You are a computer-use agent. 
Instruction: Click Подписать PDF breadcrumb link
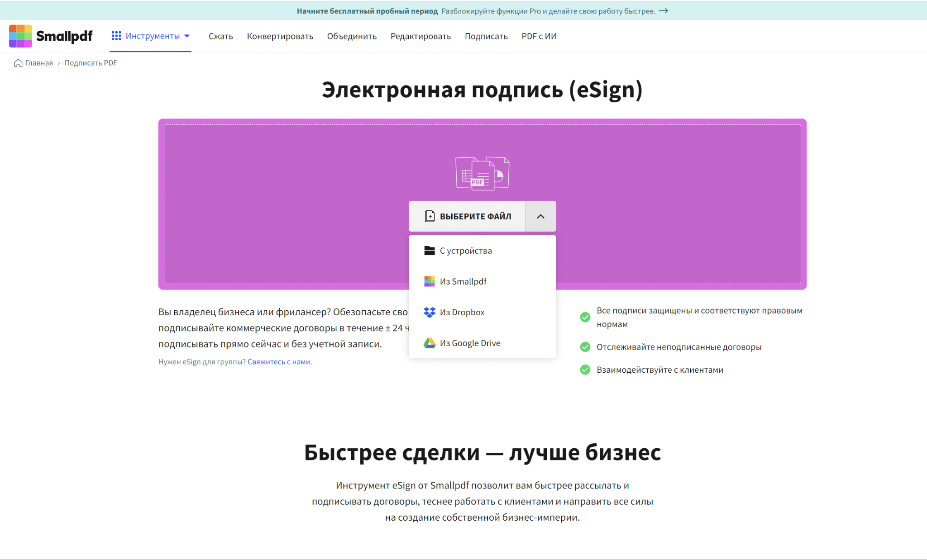91,63
